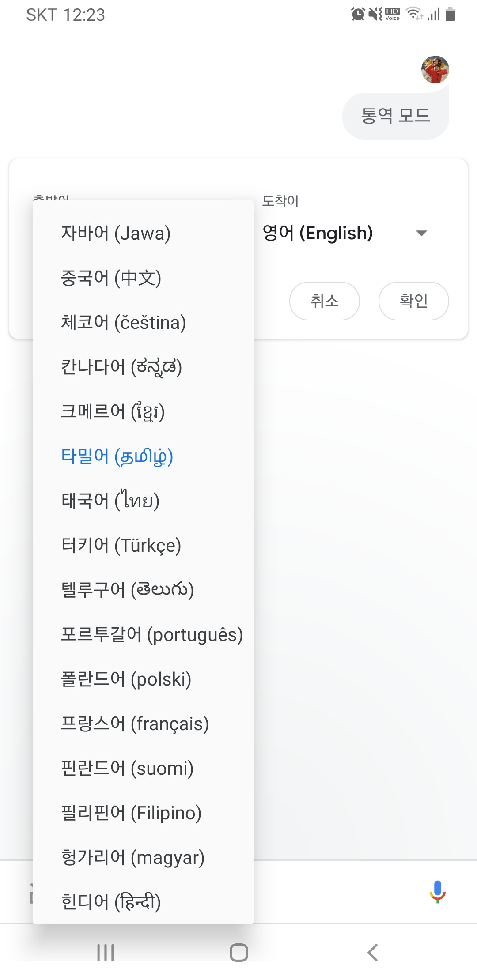The image size is (477, 980).
Task: Tap the alarm icon in status bar
Action: (358, 14)
